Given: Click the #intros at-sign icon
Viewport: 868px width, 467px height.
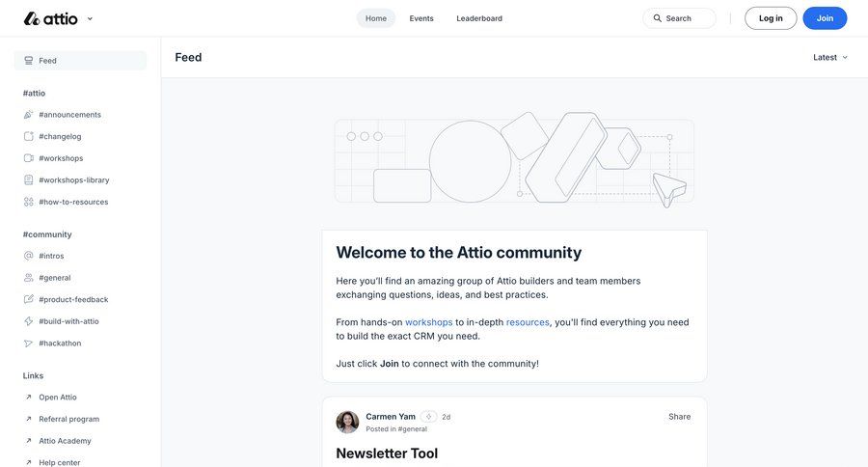Looking at the screenshot, I should point(29,256).
